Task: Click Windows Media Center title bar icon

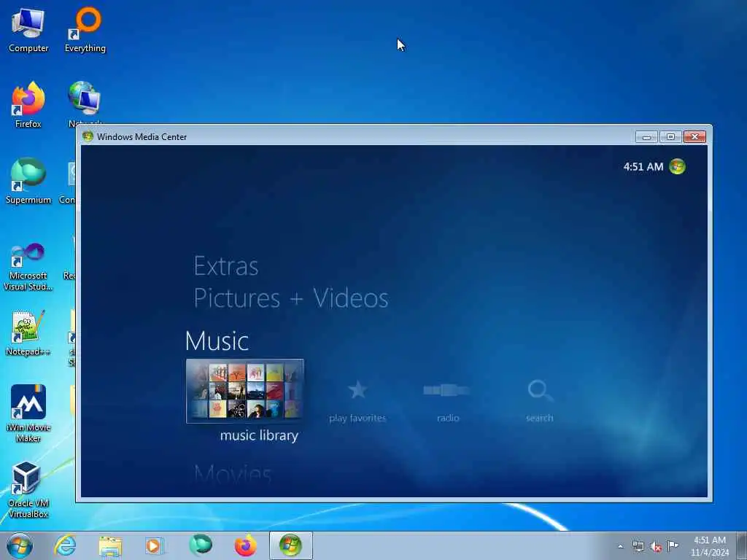Action: coord(88,136)
